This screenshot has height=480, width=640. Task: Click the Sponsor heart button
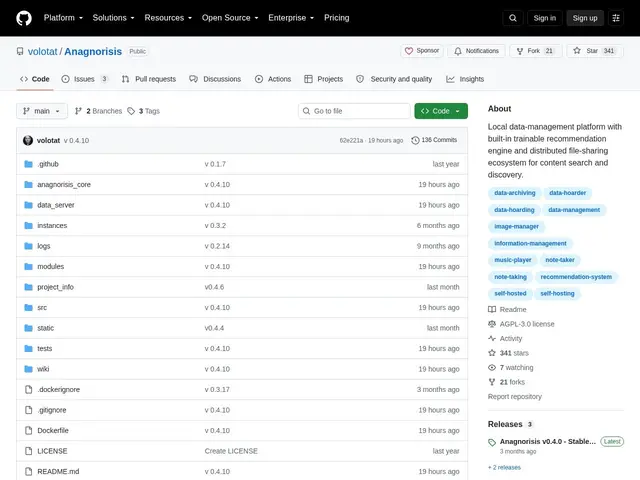pyautogui.click(x=422, y=51)
